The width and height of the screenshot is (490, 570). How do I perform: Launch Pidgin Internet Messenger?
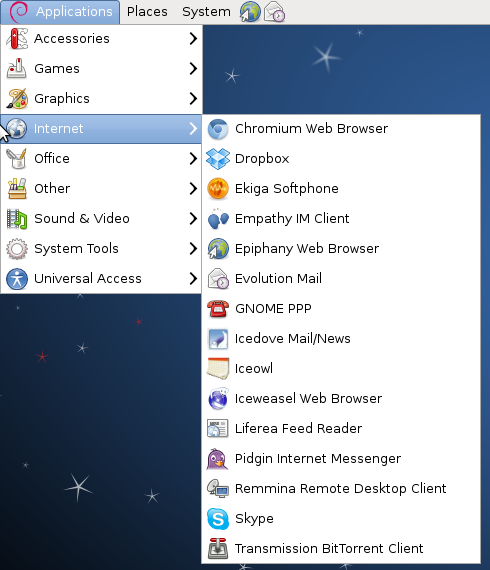(x=341, y=458)
